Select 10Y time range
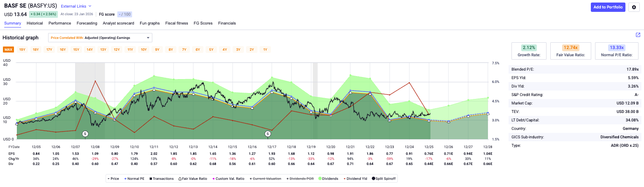644x187 pixels. [x=144, y=49]
